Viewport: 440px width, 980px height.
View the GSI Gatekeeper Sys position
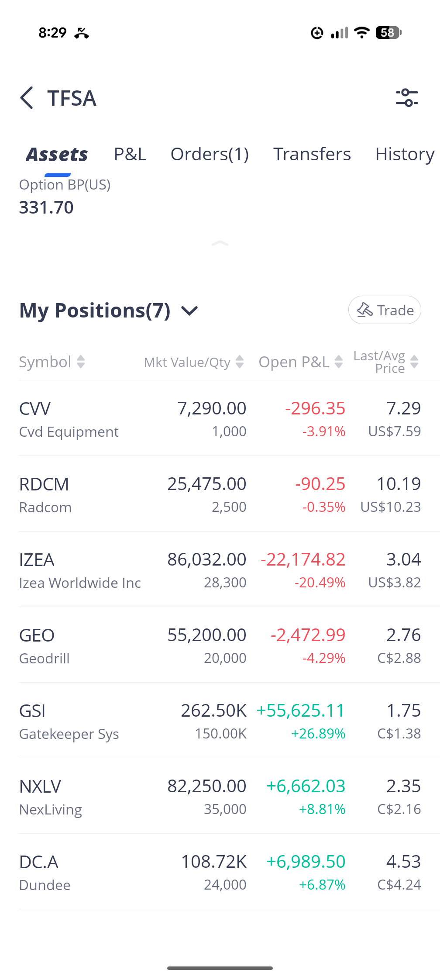pyautogui.click(x=220, y=721)
